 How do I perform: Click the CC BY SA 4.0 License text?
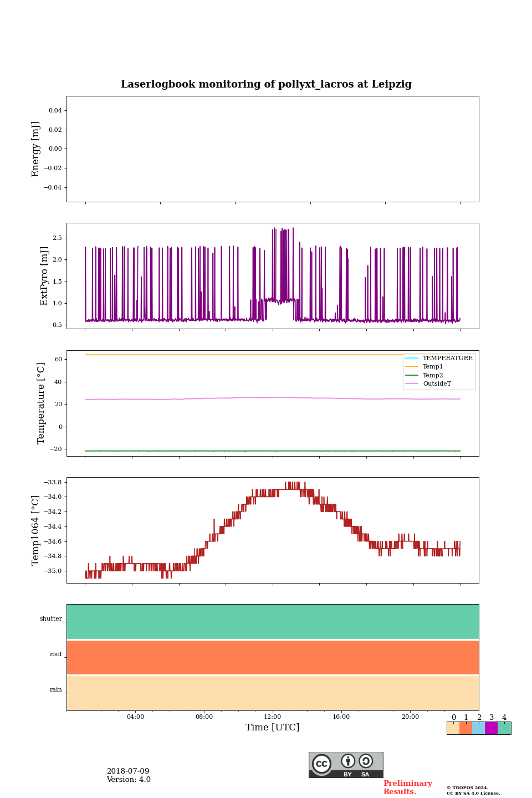click(x=473, y=793)
